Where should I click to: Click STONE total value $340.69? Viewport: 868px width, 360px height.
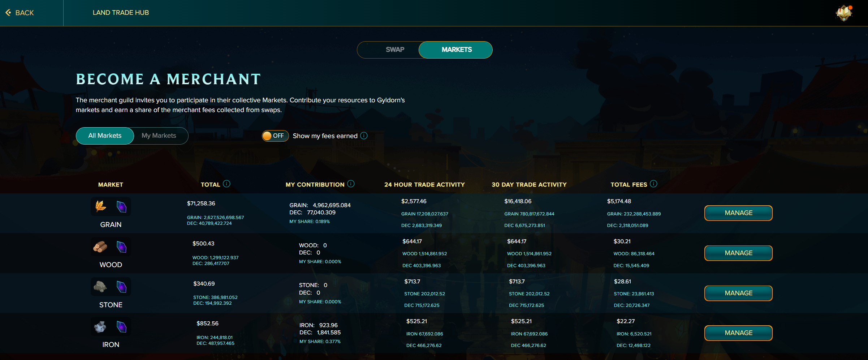point(204,284)
